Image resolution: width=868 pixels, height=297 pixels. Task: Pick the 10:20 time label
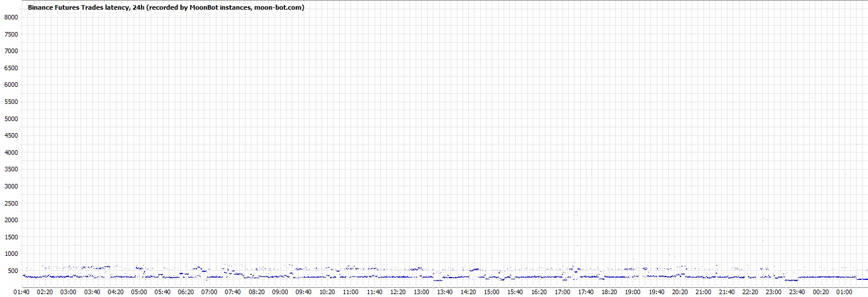point(327,292)
